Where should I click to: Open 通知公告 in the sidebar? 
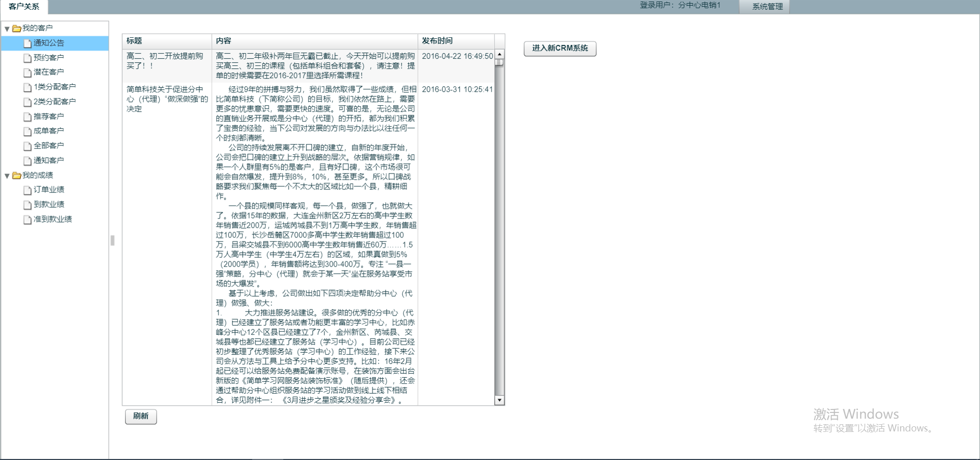tap(48, 43)
